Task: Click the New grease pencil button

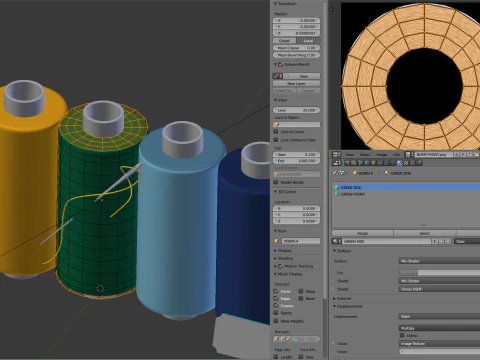Action: click(302, 76)
